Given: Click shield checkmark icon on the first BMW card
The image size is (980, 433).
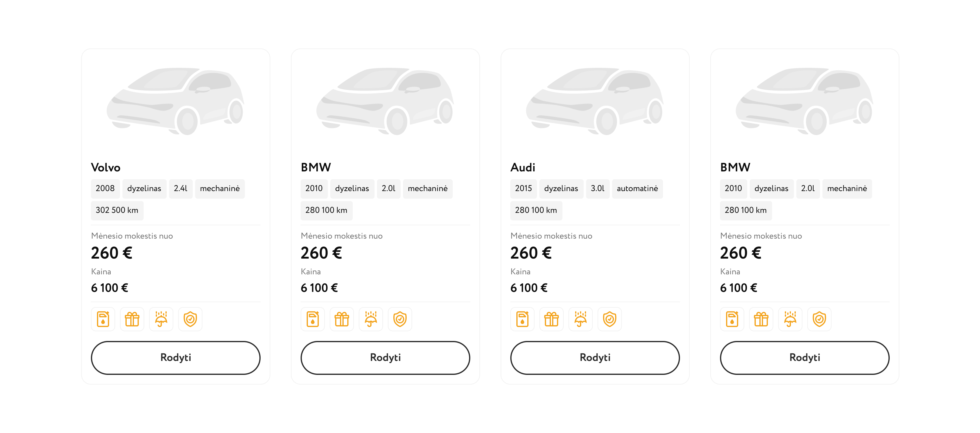Looking at the screenshot, I should 400,319.
